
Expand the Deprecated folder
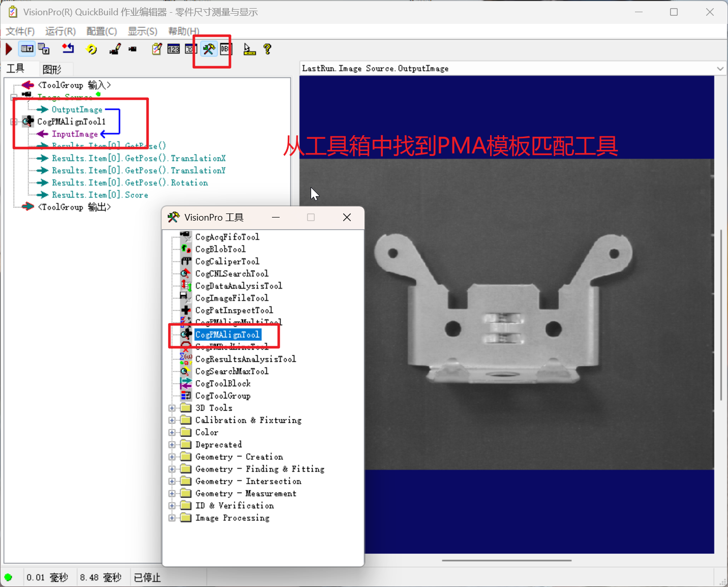(x=172, y=445)
